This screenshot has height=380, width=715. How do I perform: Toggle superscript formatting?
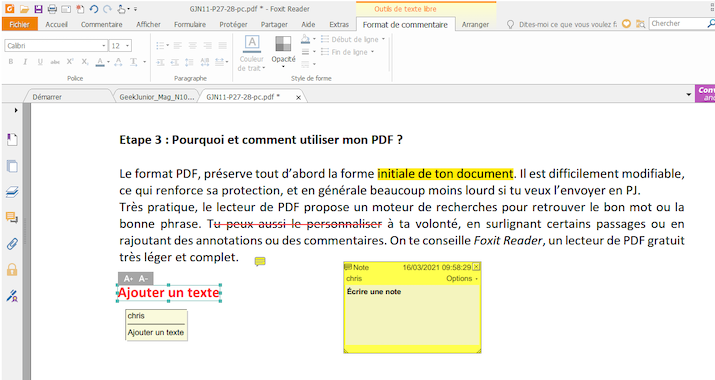70,62
